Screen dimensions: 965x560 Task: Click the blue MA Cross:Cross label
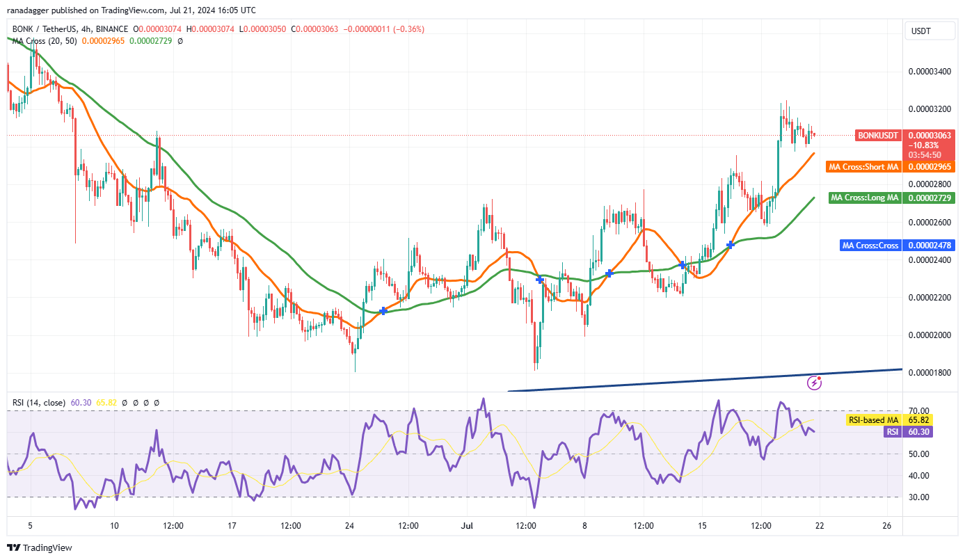(x=870, y=245)
